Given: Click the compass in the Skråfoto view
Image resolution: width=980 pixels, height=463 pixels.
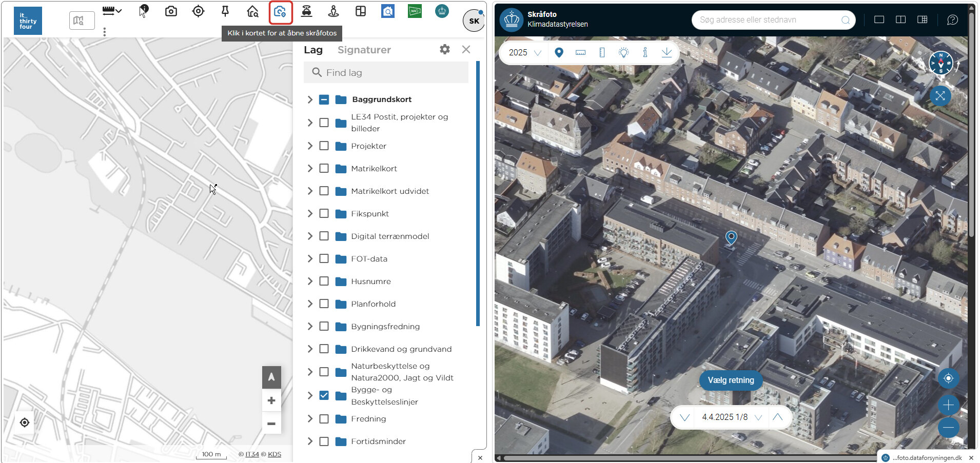Looking at the screenshot, I should 940,64.
